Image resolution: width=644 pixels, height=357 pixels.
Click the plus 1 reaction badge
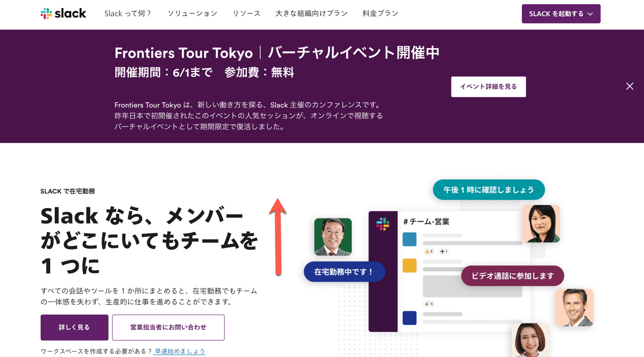pyautogui.click(x=444, y=251)
